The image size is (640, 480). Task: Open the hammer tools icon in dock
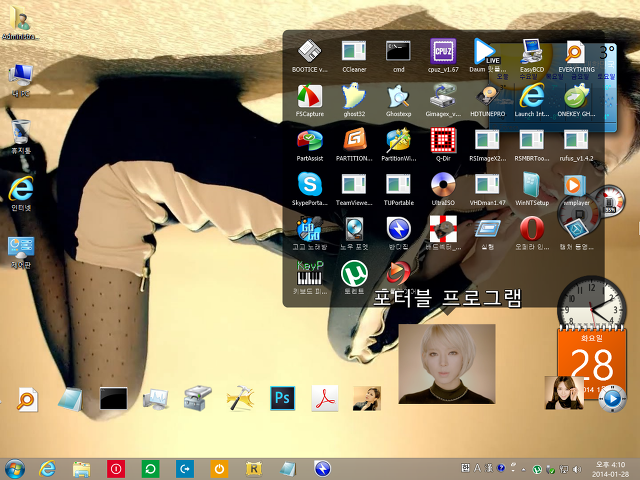[x=240, y=398]
